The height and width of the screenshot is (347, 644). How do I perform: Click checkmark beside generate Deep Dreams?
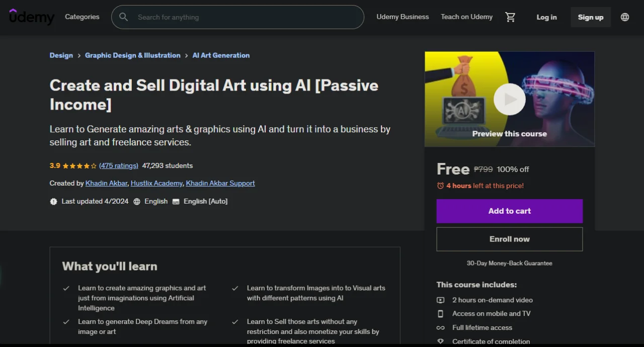66,322
